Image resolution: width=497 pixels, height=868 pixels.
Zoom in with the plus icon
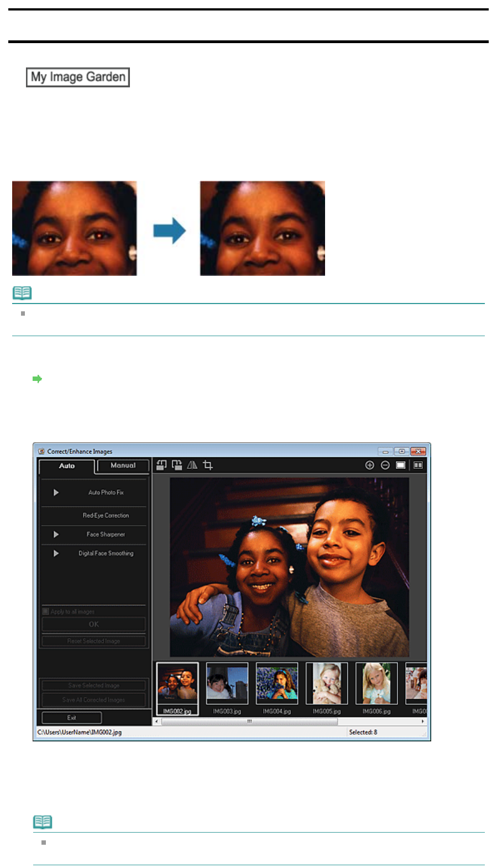[370, 465]
